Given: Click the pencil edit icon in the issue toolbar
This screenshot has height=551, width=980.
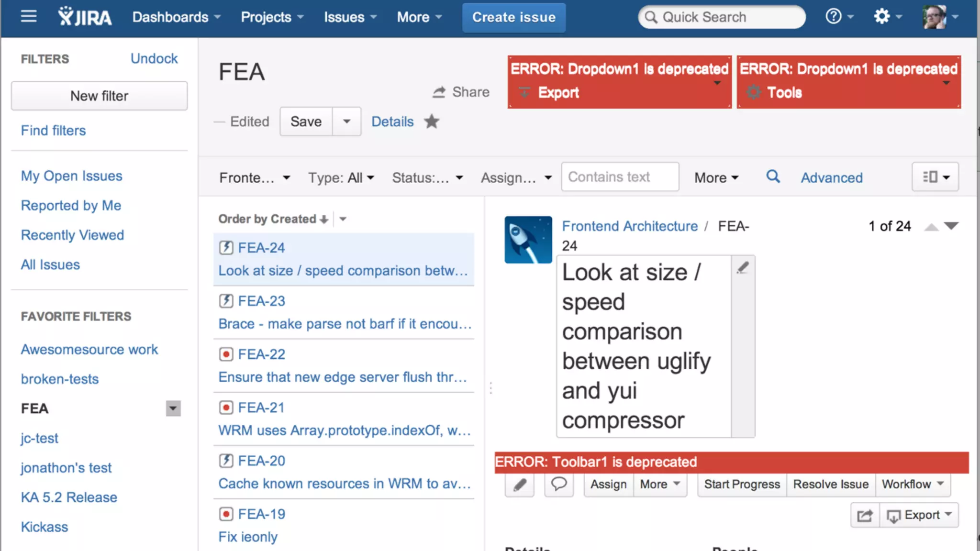Looking at the screenshot, I should click(x=520, y=485).
